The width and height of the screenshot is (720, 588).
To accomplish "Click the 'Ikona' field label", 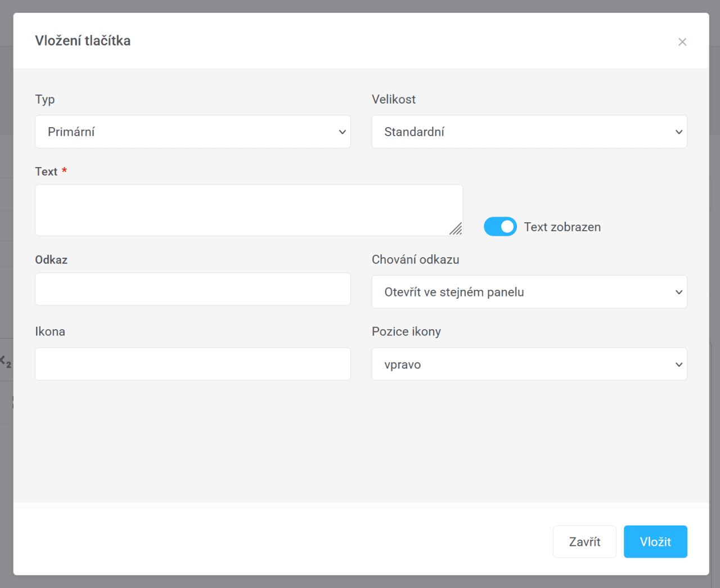I will pyautogui.click(x=50, y=332).
